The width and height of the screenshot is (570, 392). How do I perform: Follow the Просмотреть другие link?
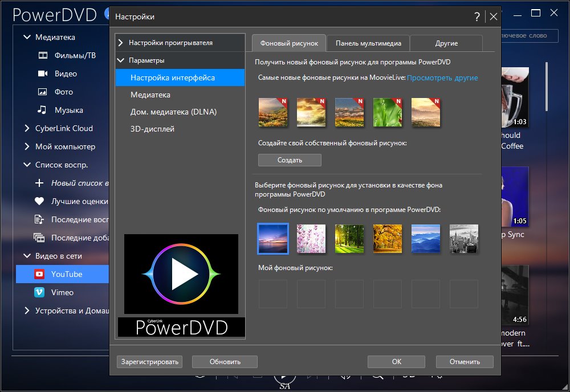click(x=442, y=77)
